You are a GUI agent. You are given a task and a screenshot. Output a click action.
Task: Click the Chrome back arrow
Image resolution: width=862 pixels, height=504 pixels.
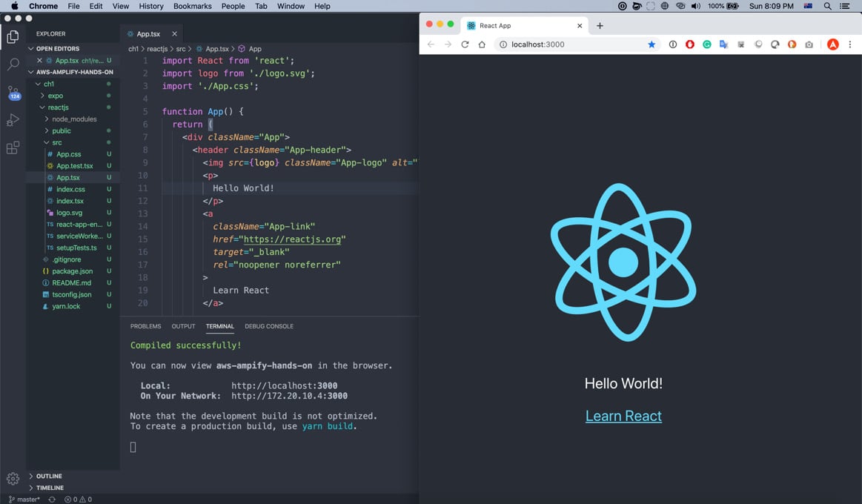click(x=431, y=44)
